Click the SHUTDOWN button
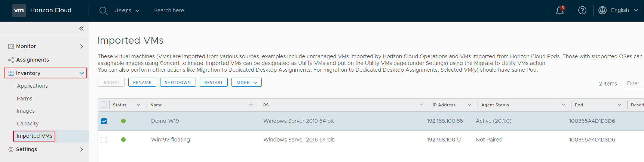The width and height of the screenshot is (644, 162). coord(178,82)
